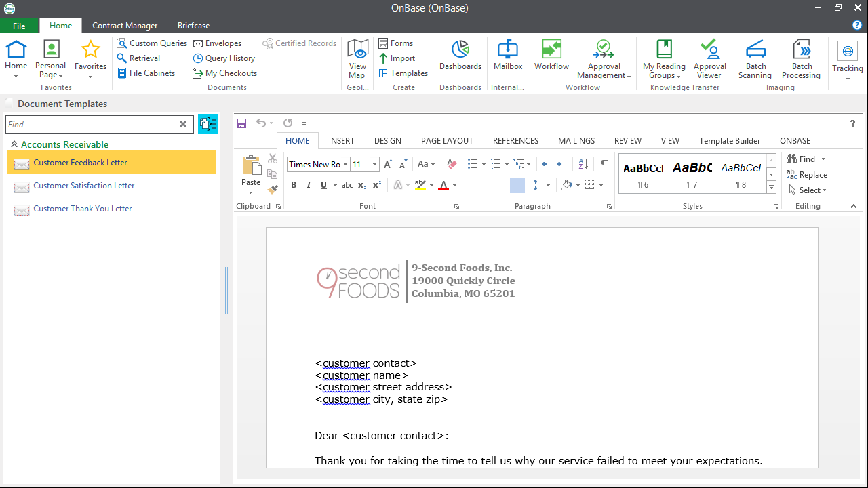Toggle strikethrough formatting
This screenshot has height=488, width=868.
point(347,185)
